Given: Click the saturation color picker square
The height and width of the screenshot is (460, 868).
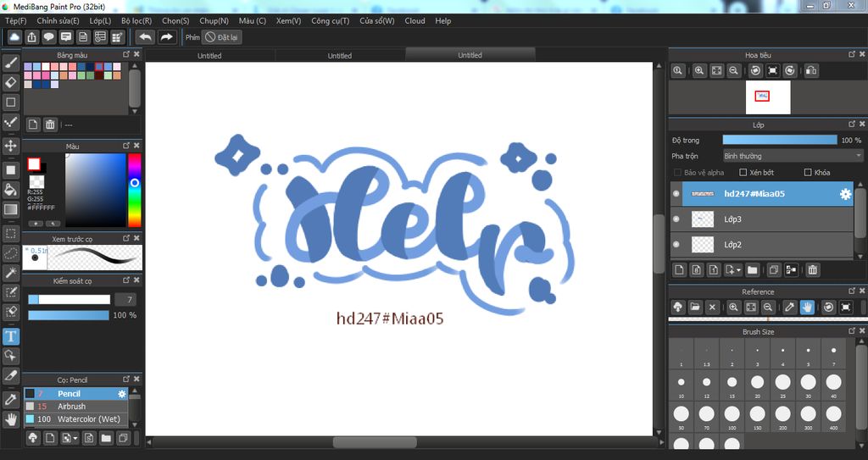Looking at the screenshot, I should tap(96, 190).
